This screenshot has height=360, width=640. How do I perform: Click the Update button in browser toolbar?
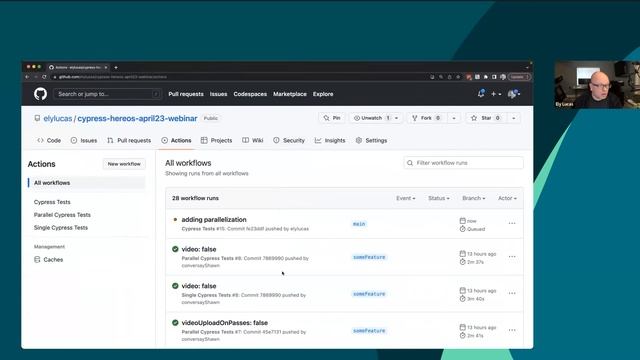(519, 77)
